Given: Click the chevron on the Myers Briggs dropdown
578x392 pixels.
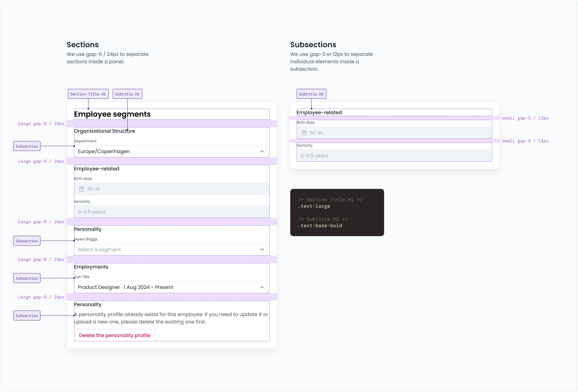Looking at the screenshot, I should (x=262, y=249).
